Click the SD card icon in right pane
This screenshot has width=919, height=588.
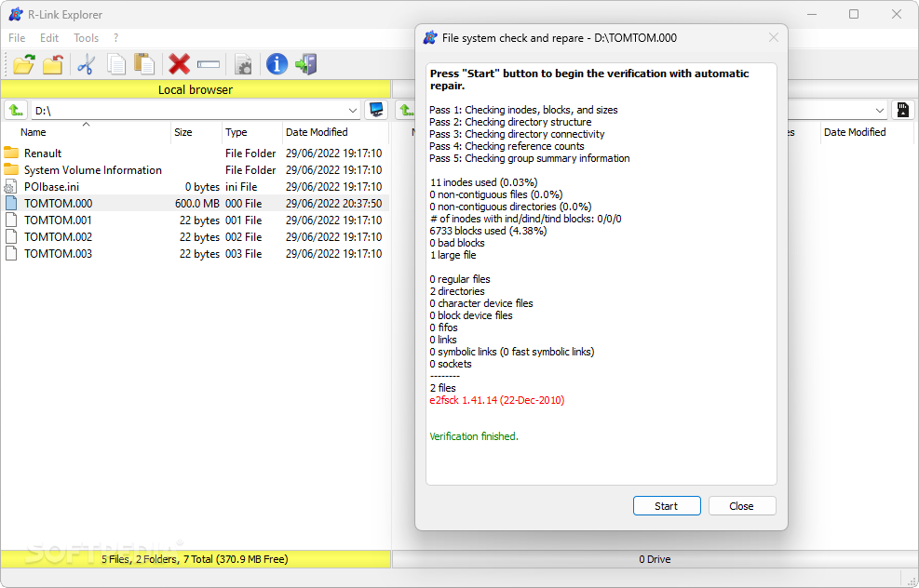[903, 110]
